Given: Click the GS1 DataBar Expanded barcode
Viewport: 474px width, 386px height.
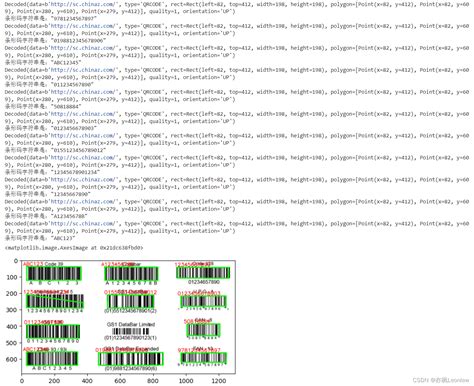Looking at the screenshot, I should (x=131, y=359).
